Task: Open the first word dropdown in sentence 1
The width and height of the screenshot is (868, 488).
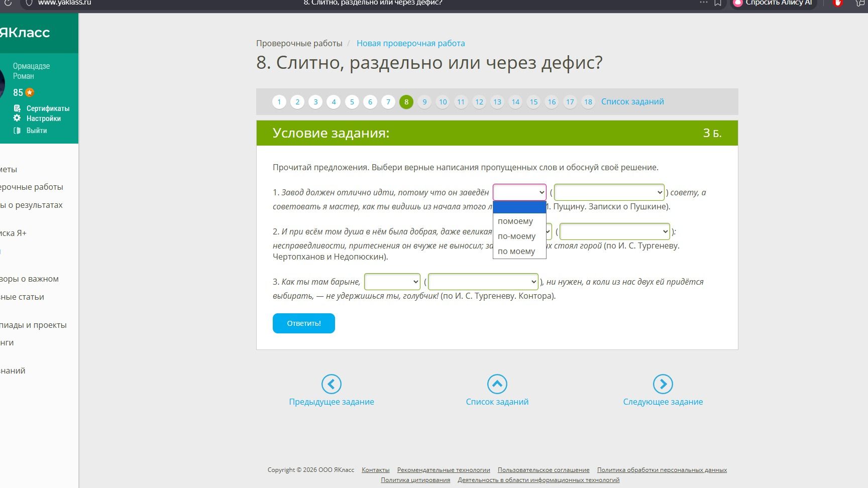Action: (x=519, y=192)
